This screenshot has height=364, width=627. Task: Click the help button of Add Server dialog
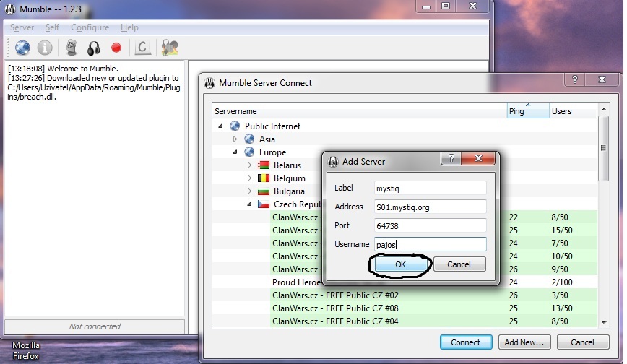[x=451, y=158]
